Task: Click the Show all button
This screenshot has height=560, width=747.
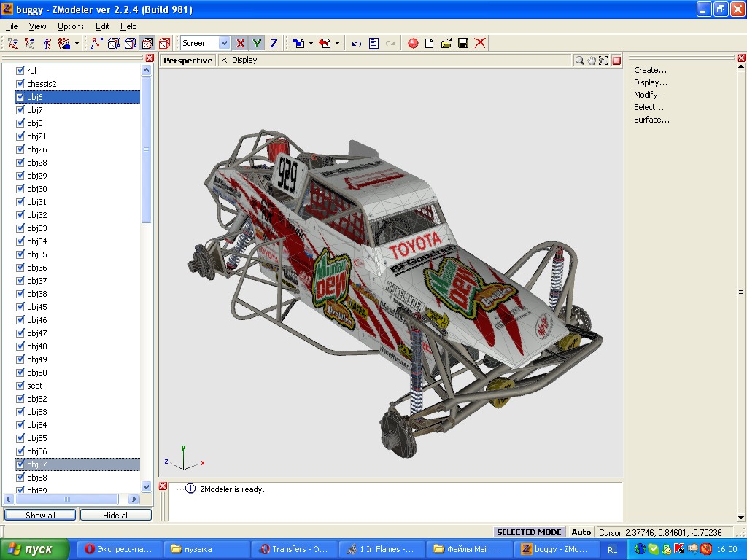Action: (x=40, y=516)
